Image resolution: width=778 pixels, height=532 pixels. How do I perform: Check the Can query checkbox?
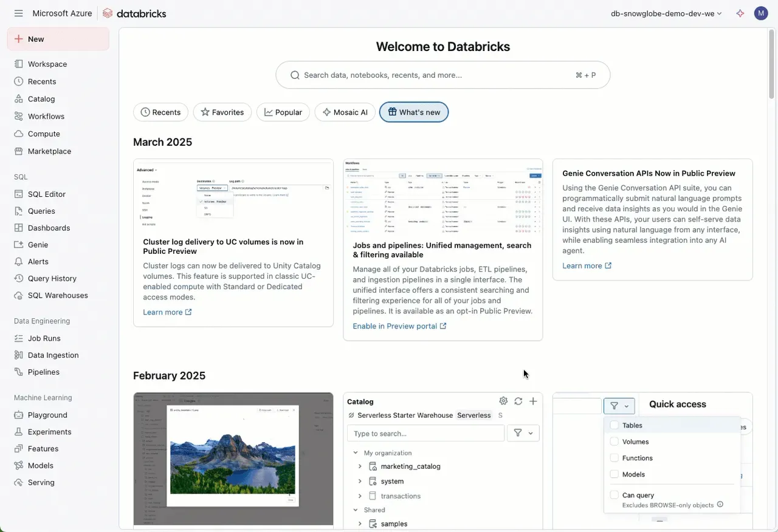coord(614,495)
